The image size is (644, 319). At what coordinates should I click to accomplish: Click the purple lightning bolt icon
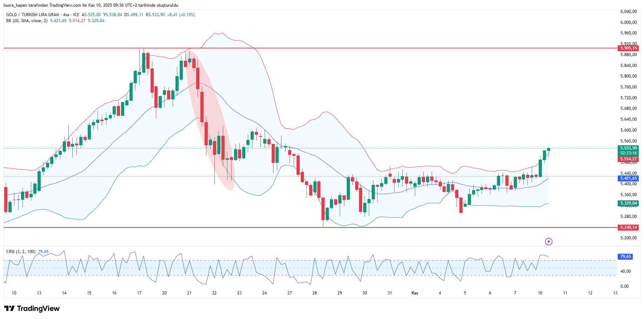tap(549, 241)
